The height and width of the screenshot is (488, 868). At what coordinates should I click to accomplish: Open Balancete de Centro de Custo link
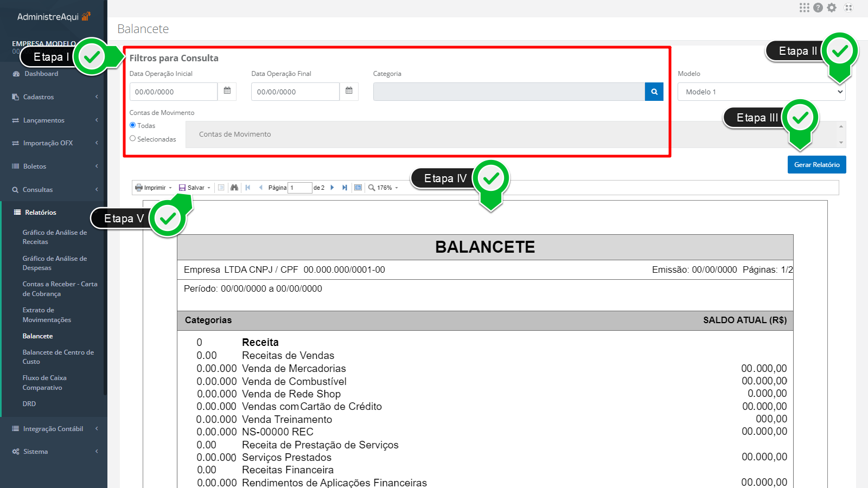(58, 357)
